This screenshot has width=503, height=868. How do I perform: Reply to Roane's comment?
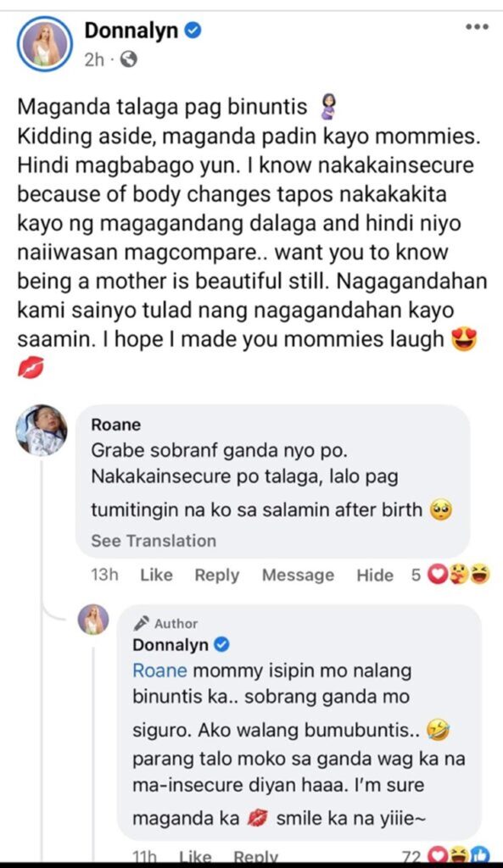pos(216,576)
